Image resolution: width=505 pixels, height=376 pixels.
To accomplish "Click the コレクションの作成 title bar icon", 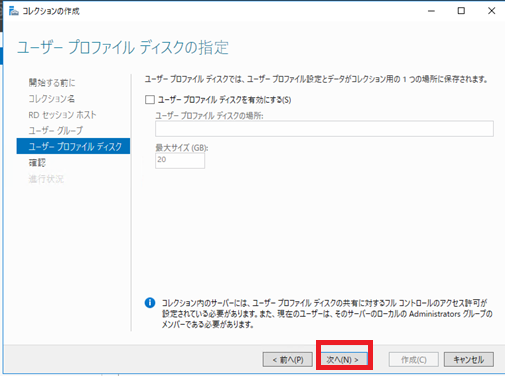I will (x=14, y=11).
